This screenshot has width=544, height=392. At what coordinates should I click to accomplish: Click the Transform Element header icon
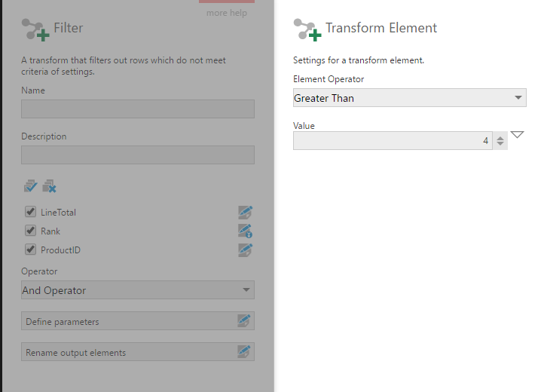[305, 29]
